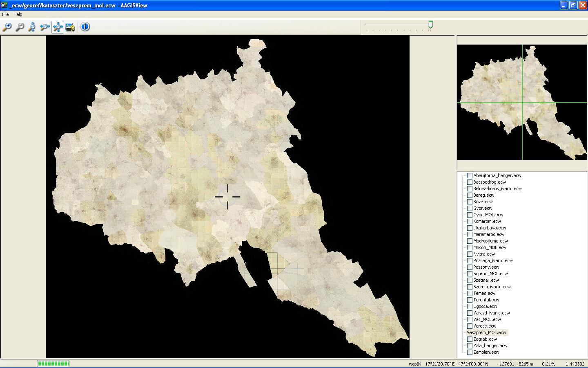Select the Ugocsa.ecw tree item
The width and height of the screenshot is (588, 368).
(485, 306)
